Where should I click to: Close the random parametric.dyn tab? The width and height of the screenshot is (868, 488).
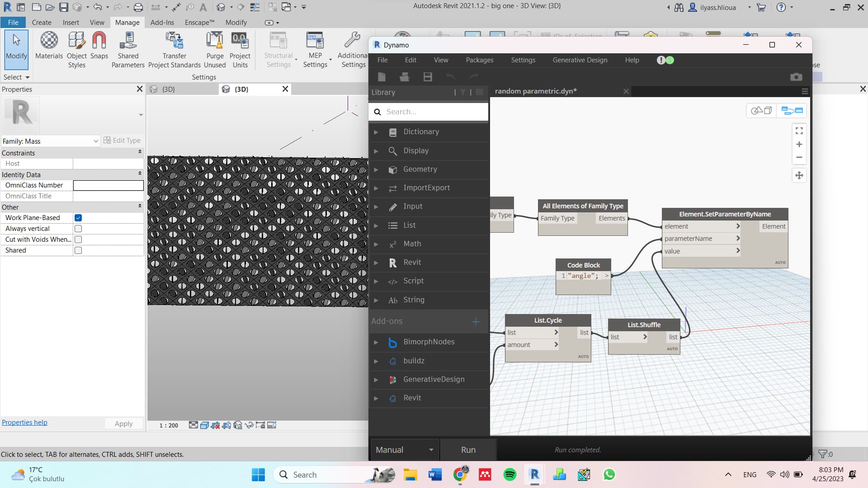pos(626,91)
